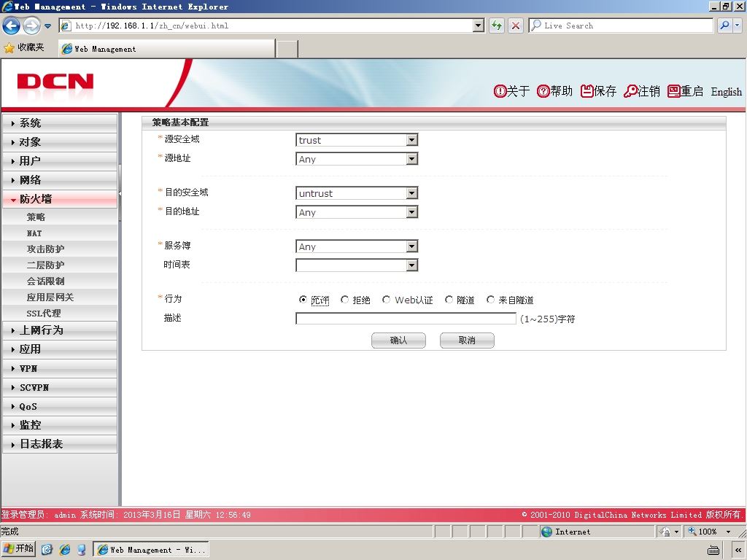Click the address bar URL field
The height and width of the screenshot is (560, 747).
click(267, 26)
